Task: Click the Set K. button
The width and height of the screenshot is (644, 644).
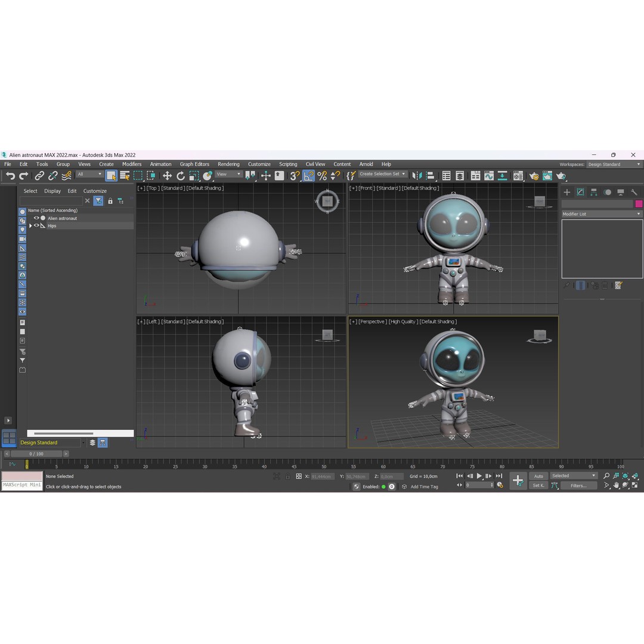Action: click(x=538, y=485)
